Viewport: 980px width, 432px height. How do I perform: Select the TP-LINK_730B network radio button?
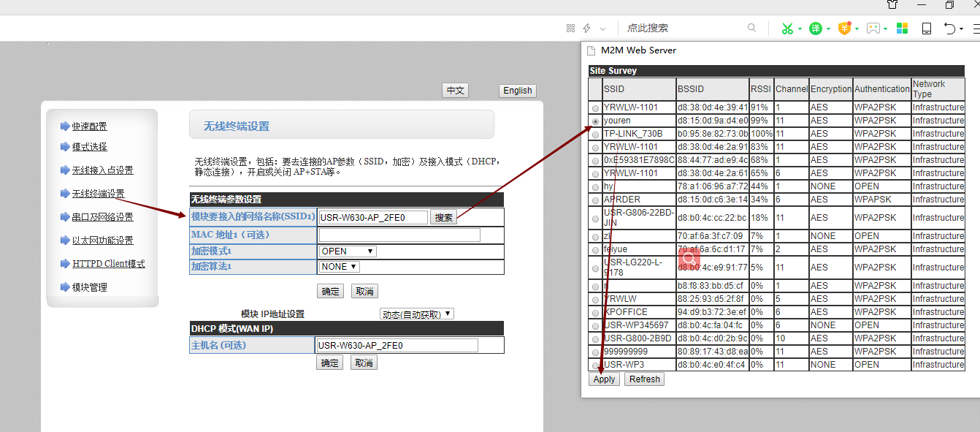coord(596,134)
